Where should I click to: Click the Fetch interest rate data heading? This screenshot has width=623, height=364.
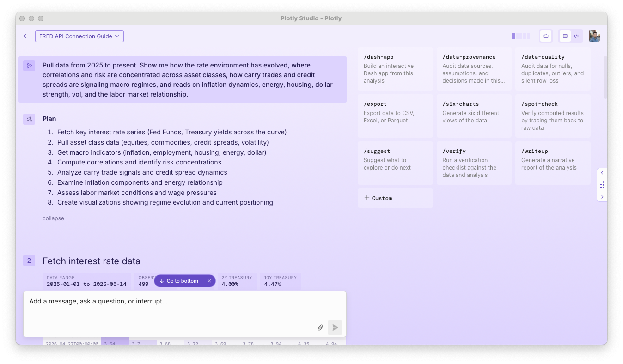(91, 261)
